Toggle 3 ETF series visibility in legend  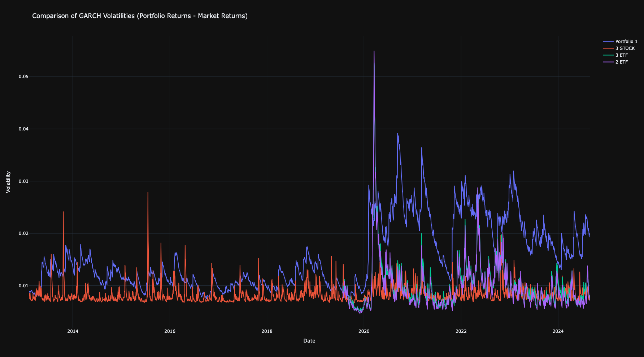coord(615,55)
